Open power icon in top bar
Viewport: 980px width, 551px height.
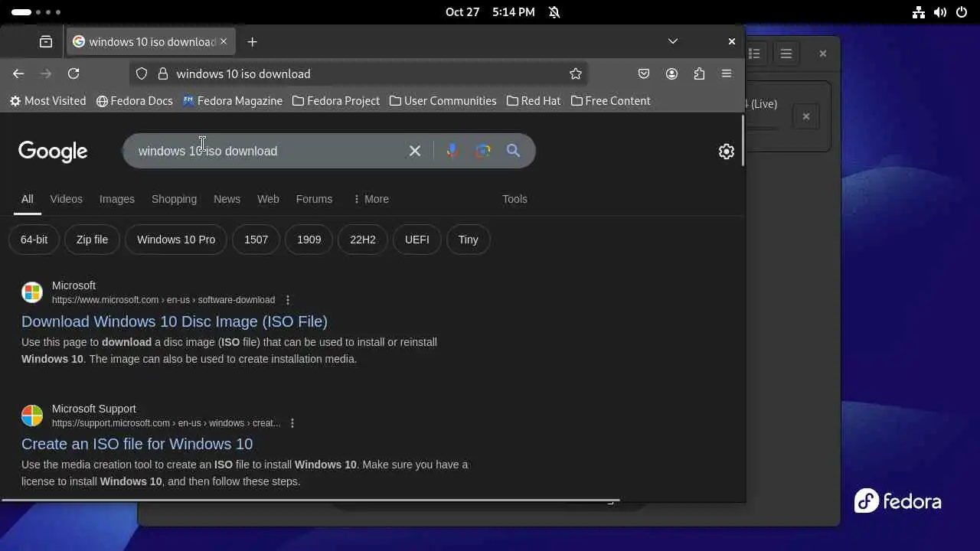pyautogui.click(x=962, y=12)
